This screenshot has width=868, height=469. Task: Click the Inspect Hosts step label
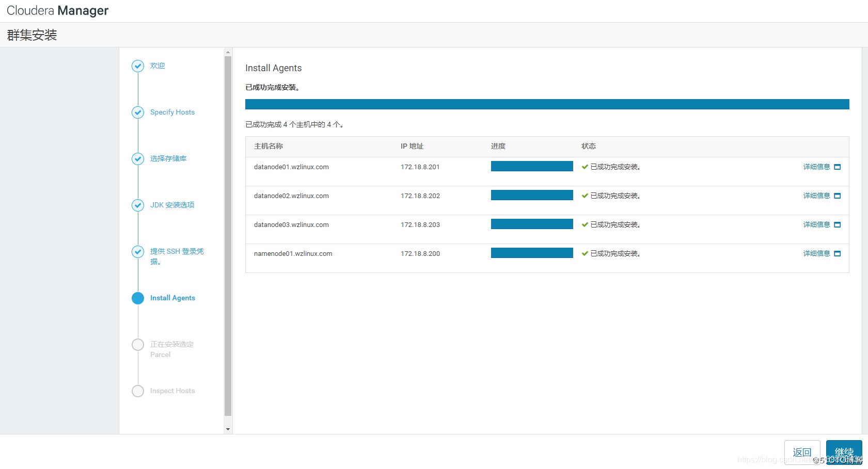[172, 391]
